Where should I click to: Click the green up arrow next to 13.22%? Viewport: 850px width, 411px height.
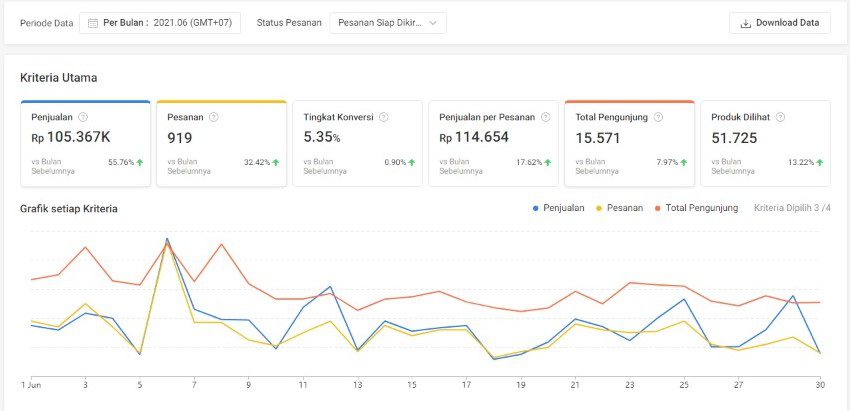click(820, 162)
